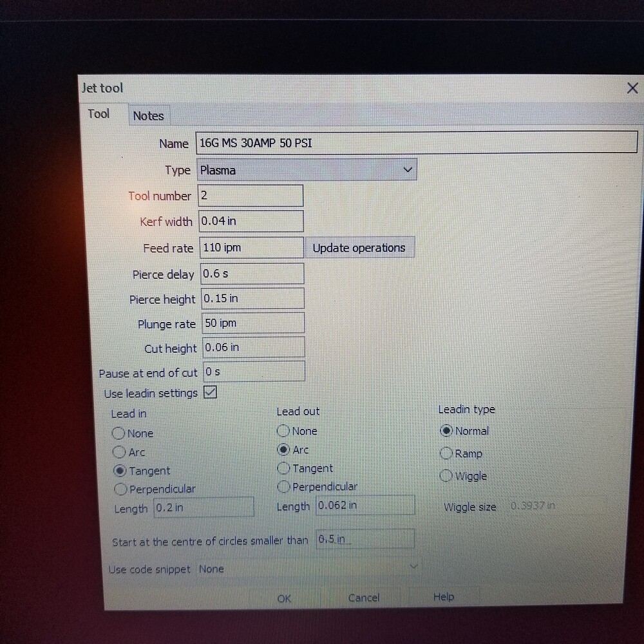
Task: Select None for Lead in
Action: (118, 433)
